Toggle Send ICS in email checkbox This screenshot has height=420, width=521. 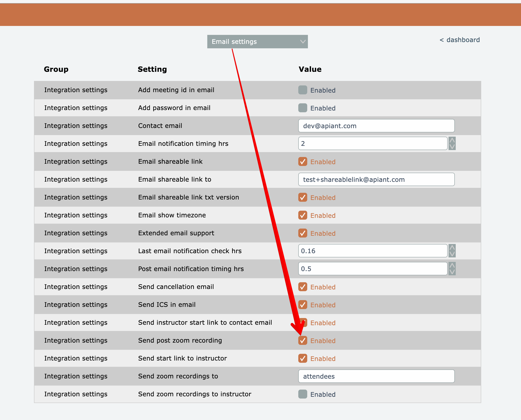303,305
